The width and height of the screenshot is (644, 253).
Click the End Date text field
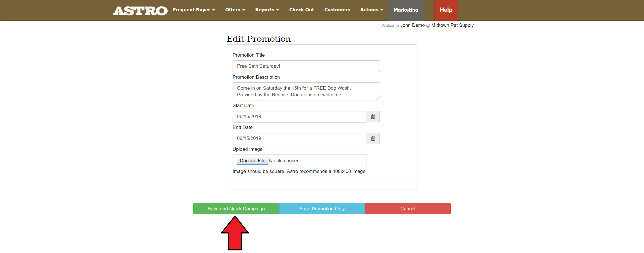[x=299, y=138]
